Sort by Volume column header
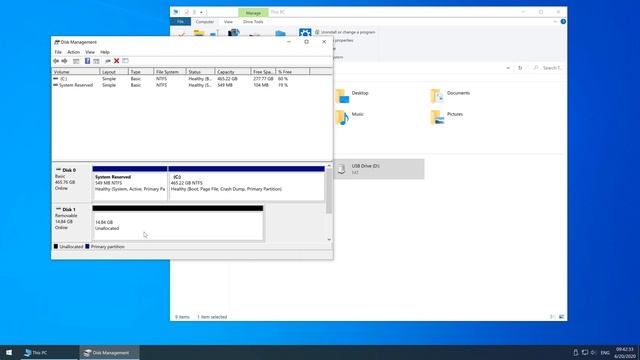The width and height of the screenshot is (640, 360). point(76,72)
